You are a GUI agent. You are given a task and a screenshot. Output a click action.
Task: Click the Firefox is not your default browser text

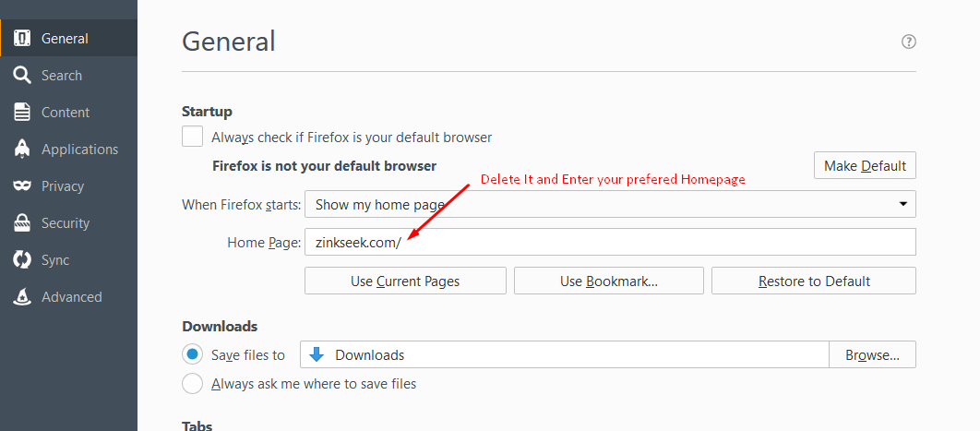[325, 166]
